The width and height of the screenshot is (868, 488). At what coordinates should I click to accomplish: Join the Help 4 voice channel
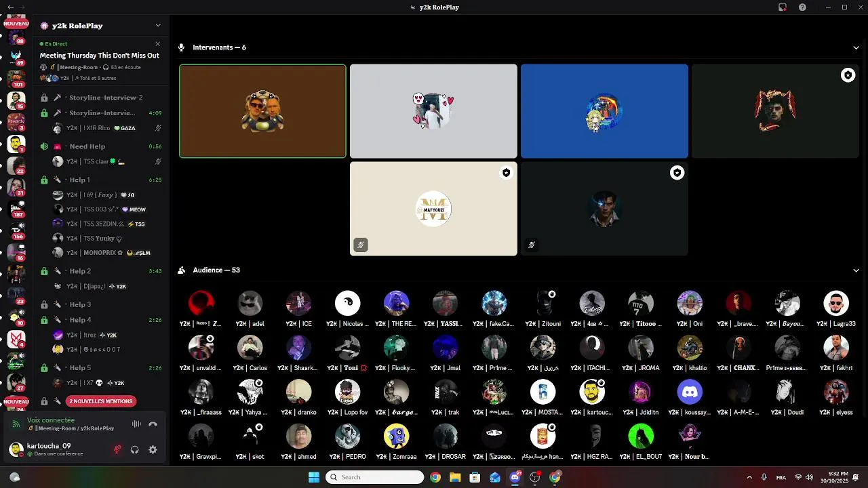coord(100,320)
